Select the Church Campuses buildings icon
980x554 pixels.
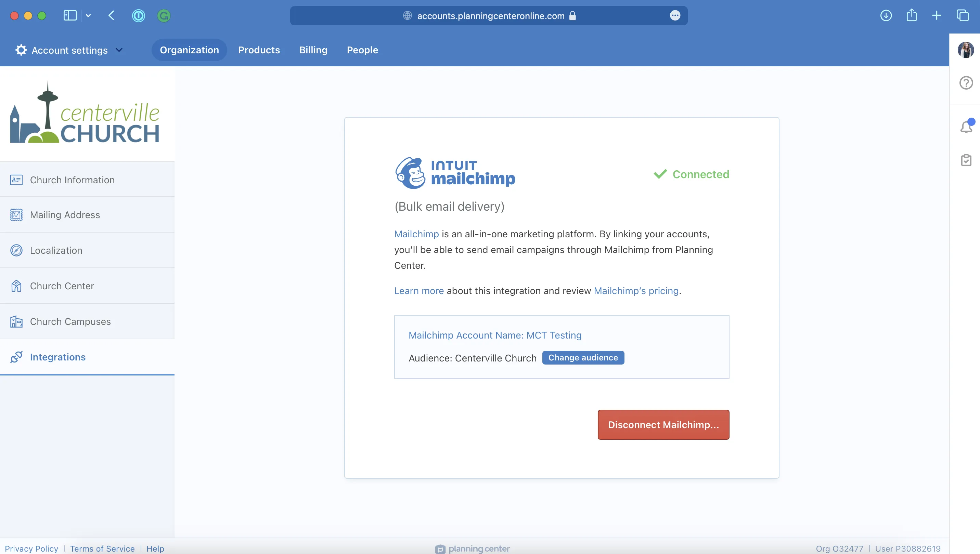(16, 321)
